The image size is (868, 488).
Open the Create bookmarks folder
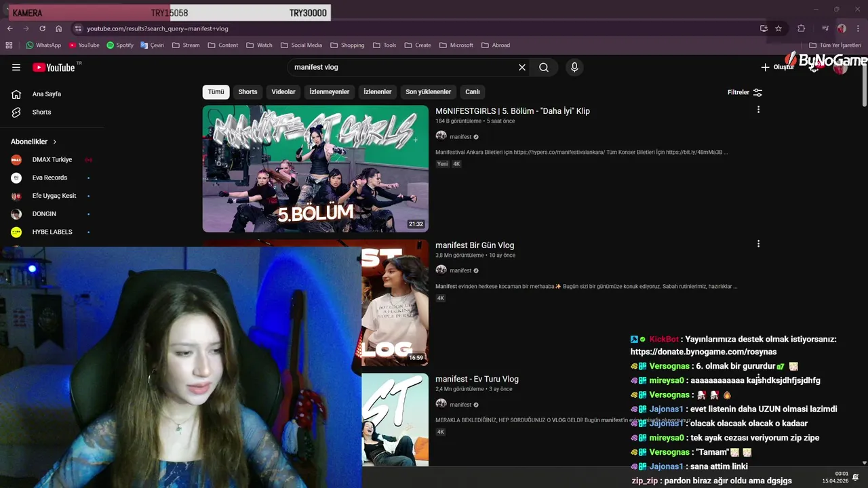coord(417,45)
